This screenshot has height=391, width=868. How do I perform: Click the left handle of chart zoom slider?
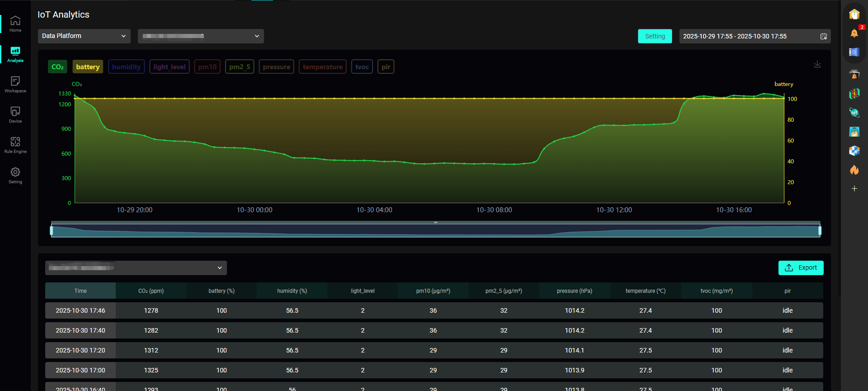pos(52,231)
